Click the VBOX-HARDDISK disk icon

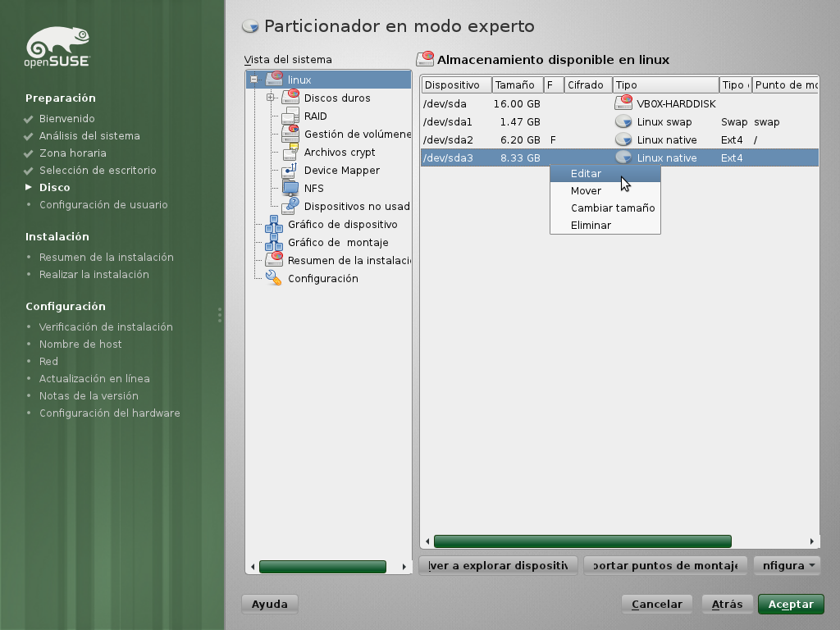pyautogui.click(x=623, y=103)
